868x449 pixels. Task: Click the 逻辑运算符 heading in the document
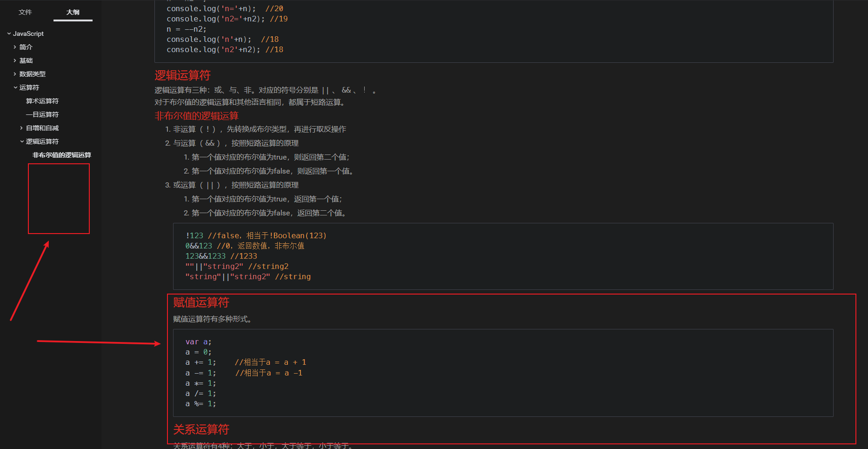(x=182, y=75)
